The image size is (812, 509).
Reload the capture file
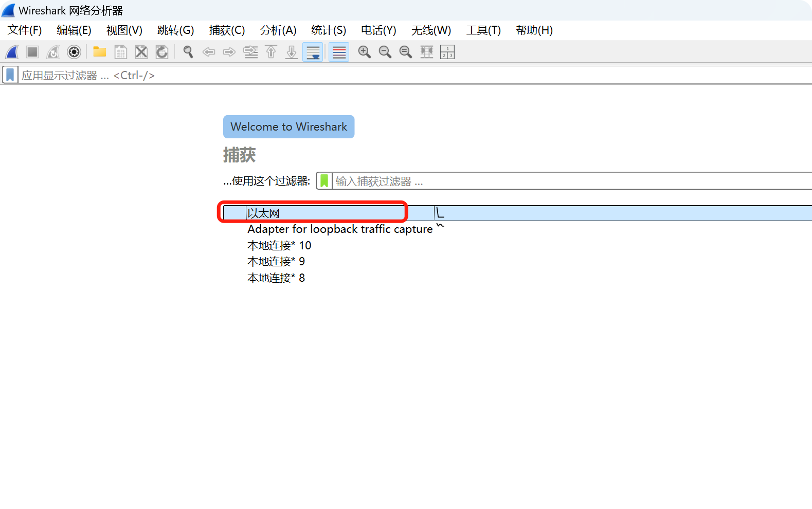pos(162,52)
